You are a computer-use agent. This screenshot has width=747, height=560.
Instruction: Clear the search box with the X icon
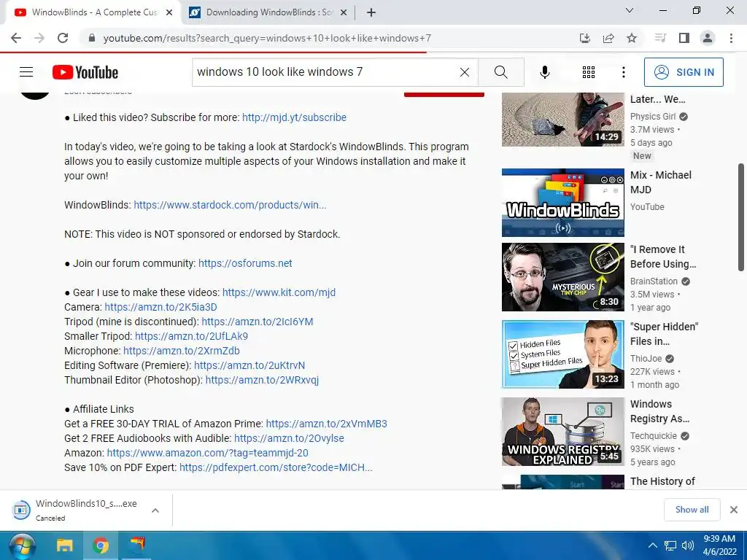[x=465, y=72]
